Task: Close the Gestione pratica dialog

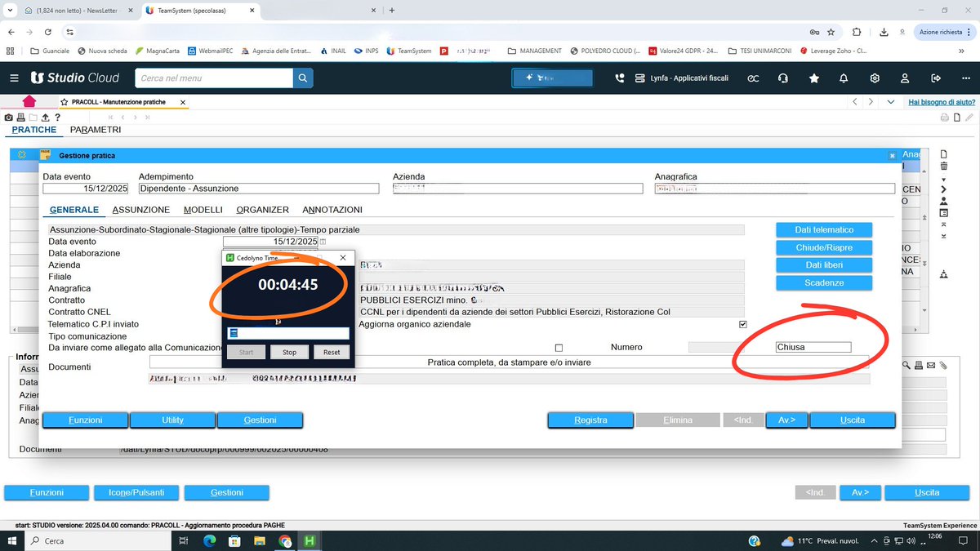Action: coord(892,155)
